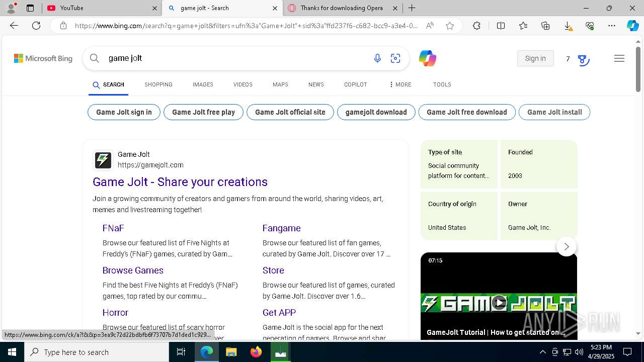Switch to Thanks for downloading Opera tab
This screenshot has height=362, width=644.
pos(343,8)
